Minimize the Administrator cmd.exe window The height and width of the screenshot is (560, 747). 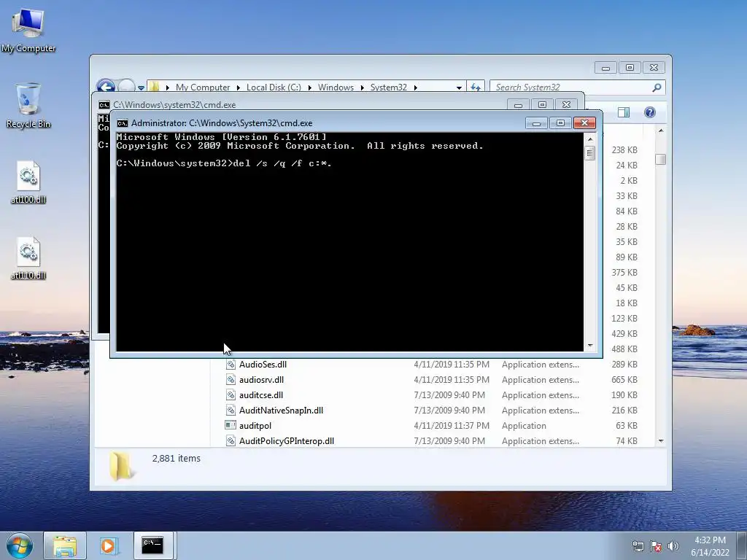click(x=536, y=122)
